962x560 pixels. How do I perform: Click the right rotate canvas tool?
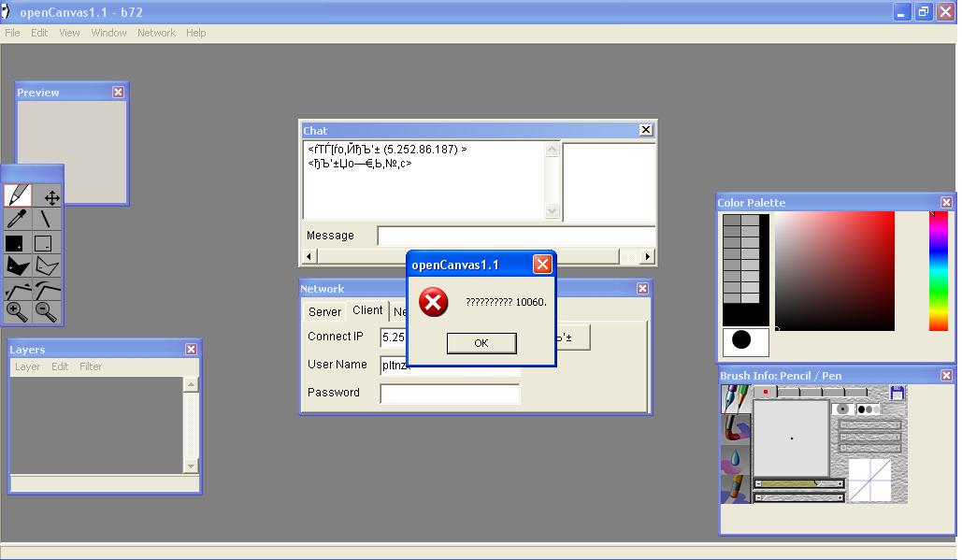pos(47,290)
